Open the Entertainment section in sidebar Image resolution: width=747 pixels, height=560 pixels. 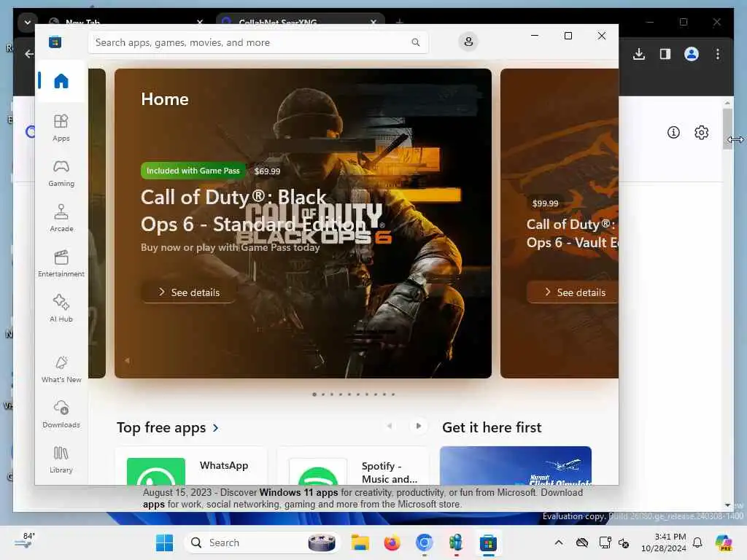tap(61, 264)
